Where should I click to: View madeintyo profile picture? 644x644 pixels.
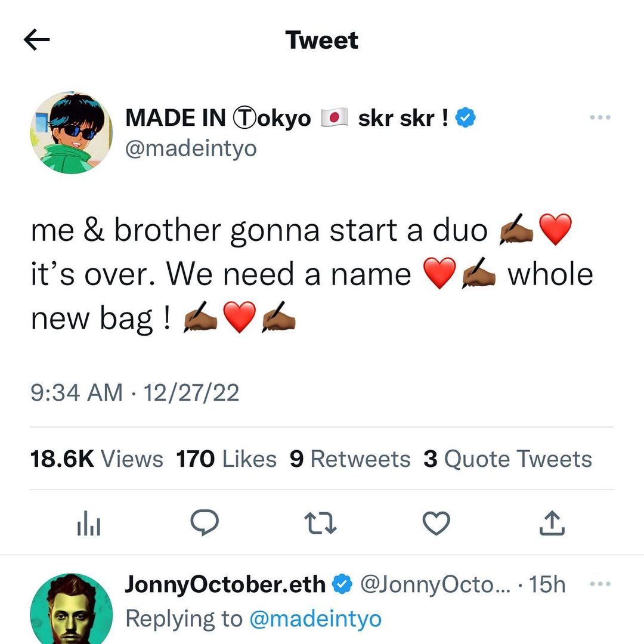(x=72, y=132)
